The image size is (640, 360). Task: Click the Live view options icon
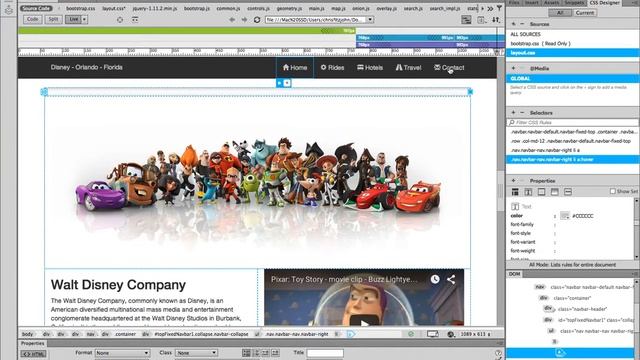pyautogui.click(x=135, y=20)
